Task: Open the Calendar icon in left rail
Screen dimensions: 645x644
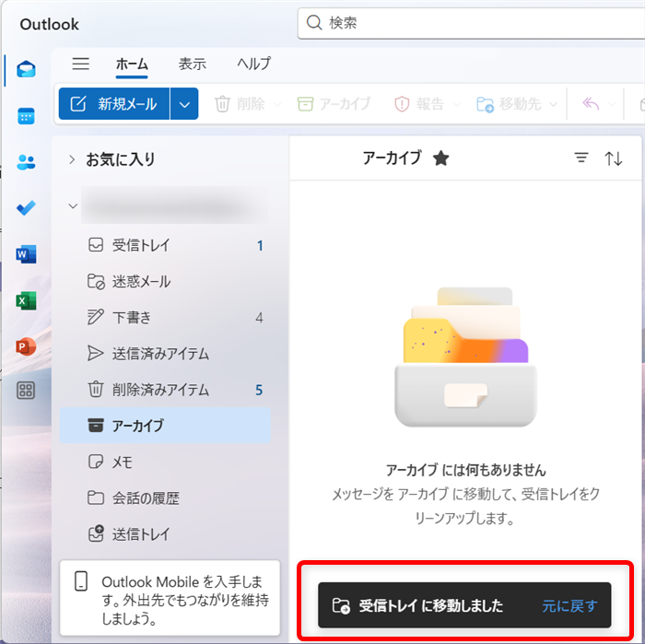Action: [26, 116]
